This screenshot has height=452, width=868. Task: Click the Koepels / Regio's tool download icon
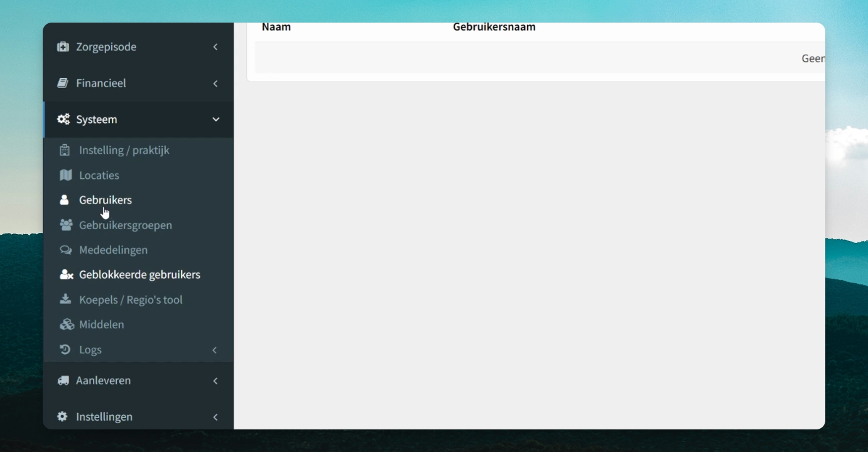tap(65, 299)
